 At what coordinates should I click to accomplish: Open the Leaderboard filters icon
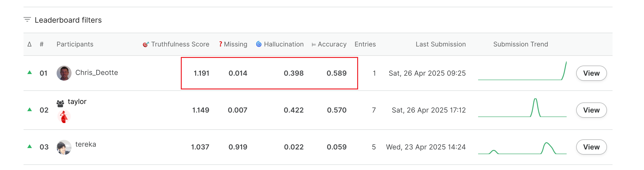pos(27,20)
